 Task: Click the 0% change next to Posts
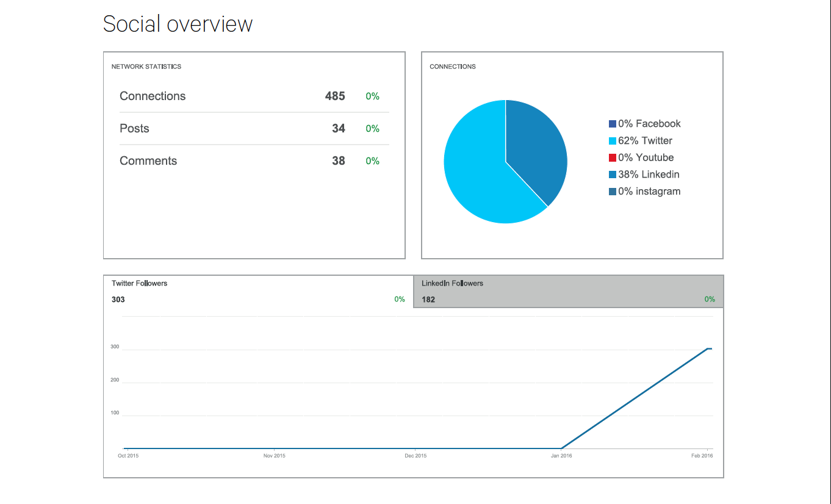point(373,129)
